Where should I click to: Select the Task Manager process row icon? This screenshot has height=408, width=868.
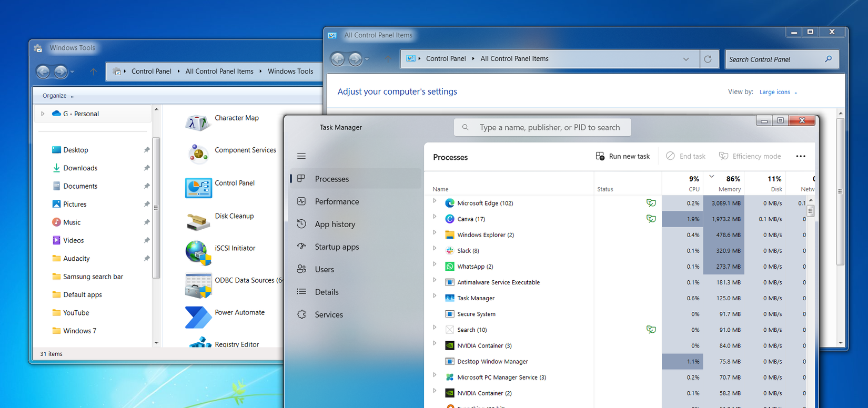[x=450, y=298]
